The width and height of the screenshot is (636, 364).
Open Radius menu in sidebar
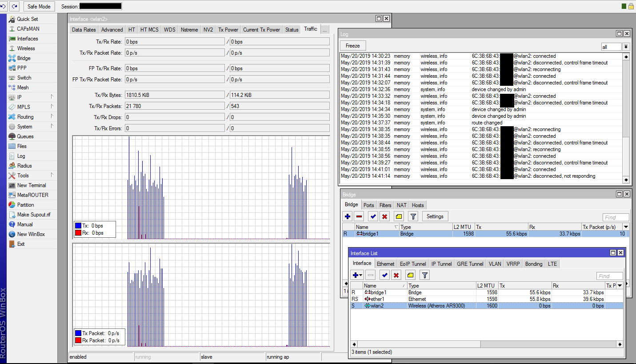click(24, 166)
